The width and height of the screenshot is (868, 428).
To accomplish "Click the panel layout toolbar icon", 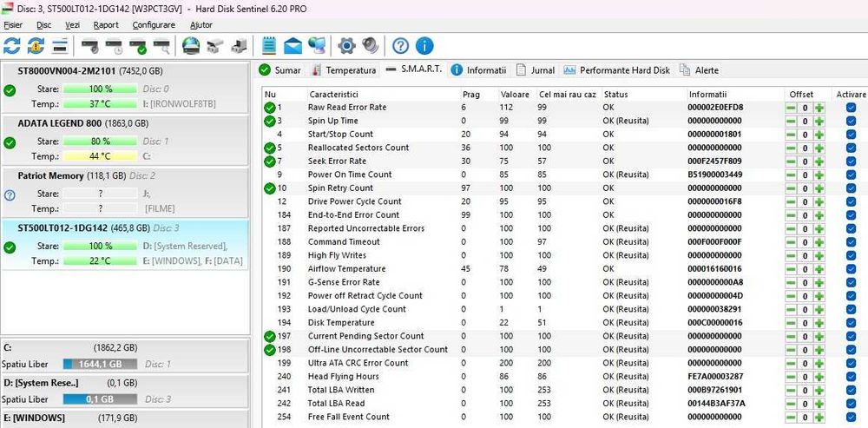I will [x=60, y=46].
